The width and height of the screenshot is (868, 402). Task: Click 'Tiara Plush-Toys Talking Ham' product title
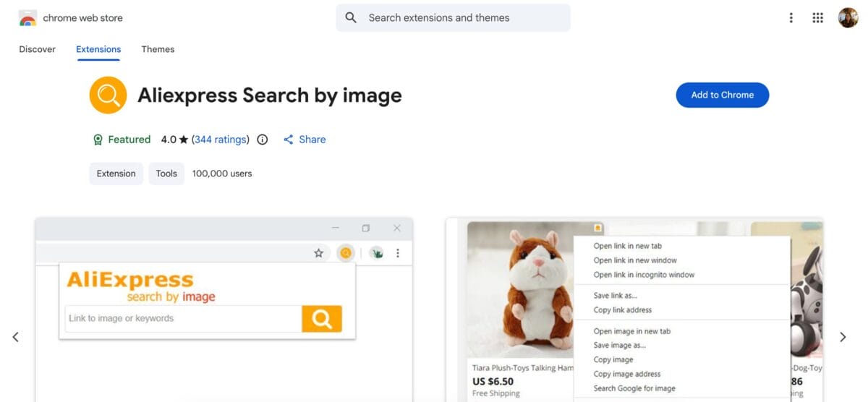pyautogui.click(x=523, y=368)
